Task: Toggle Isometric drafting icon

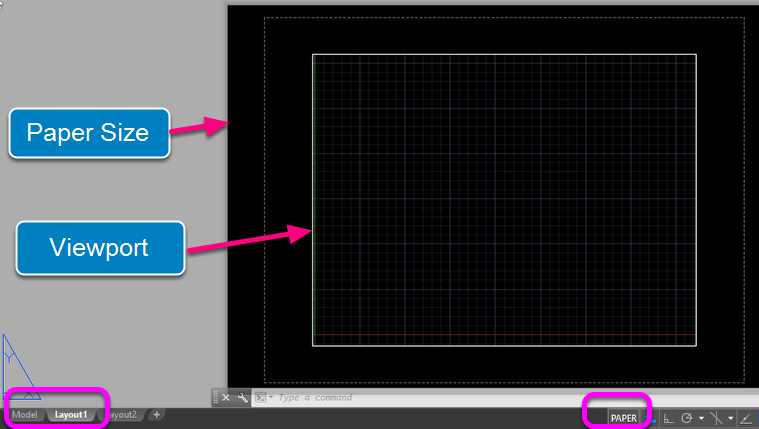Action: pos(716,418)
